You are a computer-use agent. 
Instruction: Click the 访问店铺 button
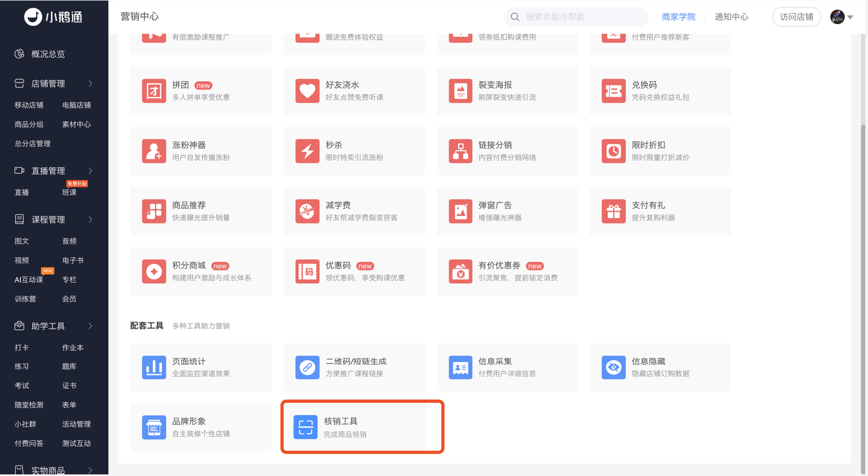796,17
